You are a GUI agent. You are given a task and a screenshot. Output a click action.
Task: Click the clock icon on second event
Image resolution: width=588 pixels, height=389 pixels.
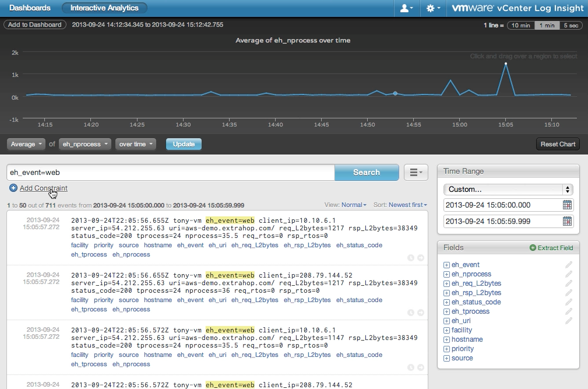pos(411,313)
